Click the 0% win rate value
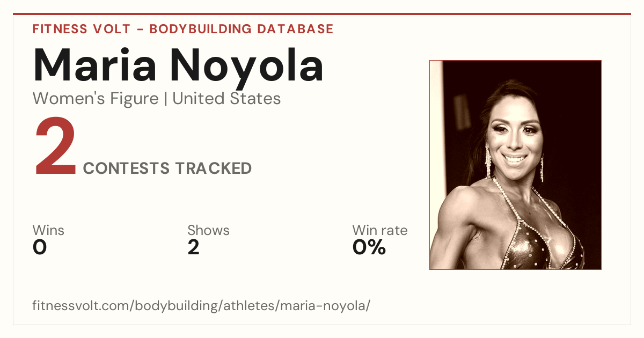Screen dimensions: 644x338 [369, 247]
